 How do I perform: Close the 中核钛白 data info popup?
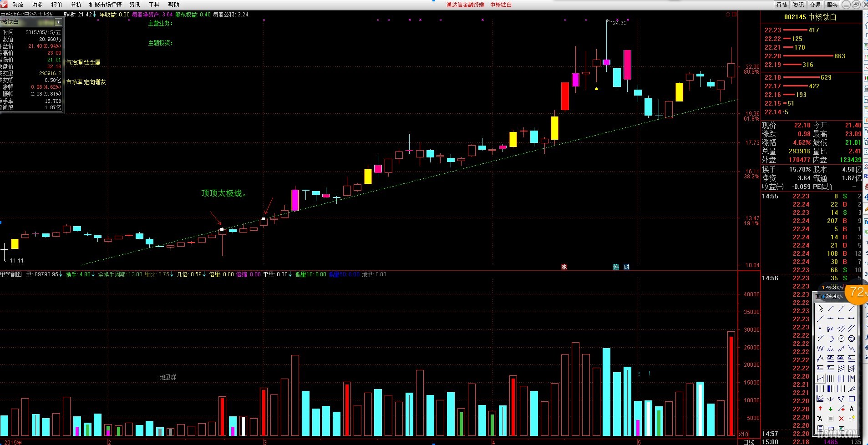pyautogui.click(x=58, y=22)
